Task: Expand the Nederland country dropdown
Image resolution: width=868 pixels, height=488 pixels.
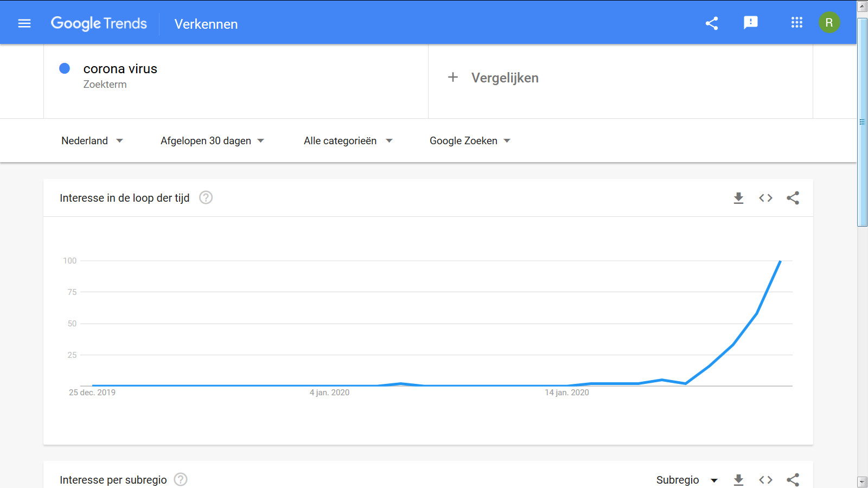Action: (92, 141)
